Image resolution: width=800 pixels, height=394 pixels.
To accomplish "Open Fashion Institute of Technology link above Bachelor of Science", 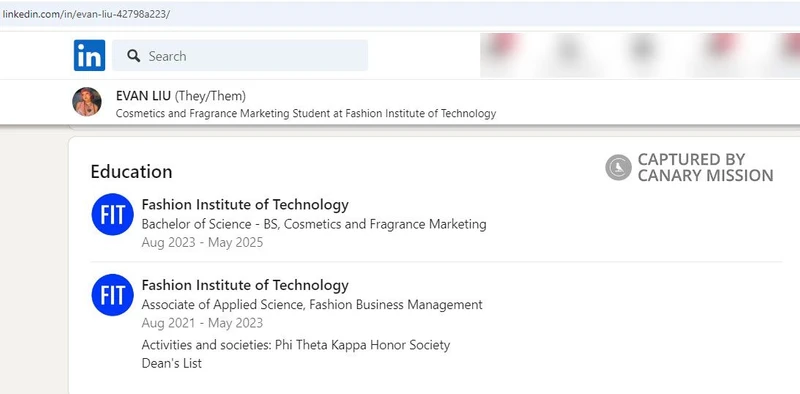I will pos(245,205).
